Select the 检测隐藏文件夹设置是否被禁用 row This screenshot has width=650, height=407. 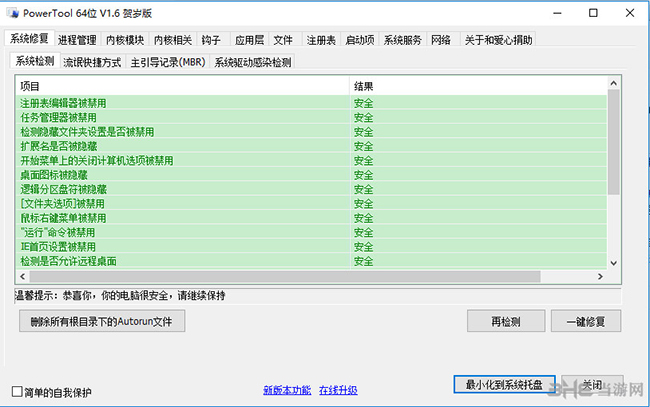(x=312, y=132)
